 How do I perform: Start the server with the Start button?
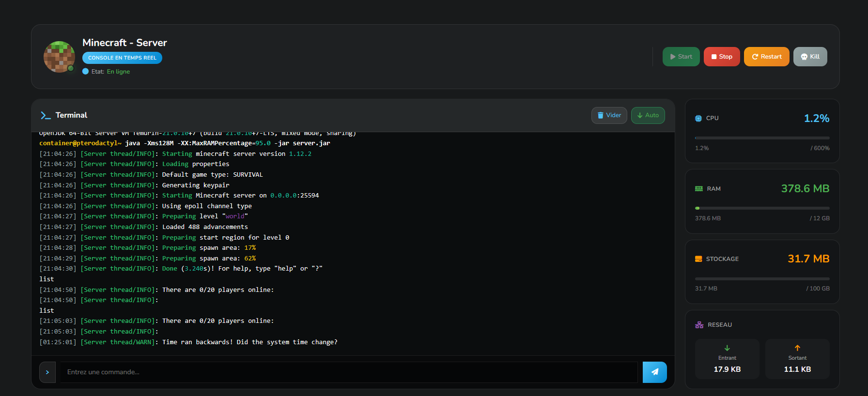[681, 57]
